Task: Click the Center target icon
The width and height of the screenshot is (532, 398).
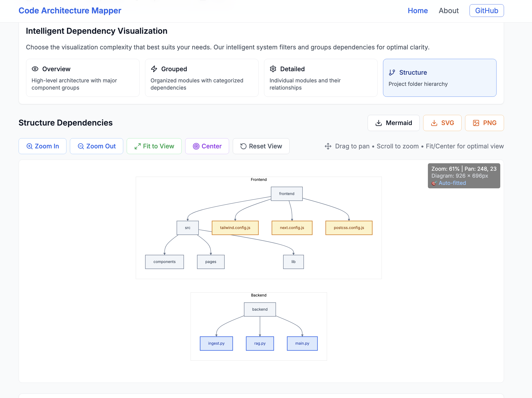Action: click(196, 146)
